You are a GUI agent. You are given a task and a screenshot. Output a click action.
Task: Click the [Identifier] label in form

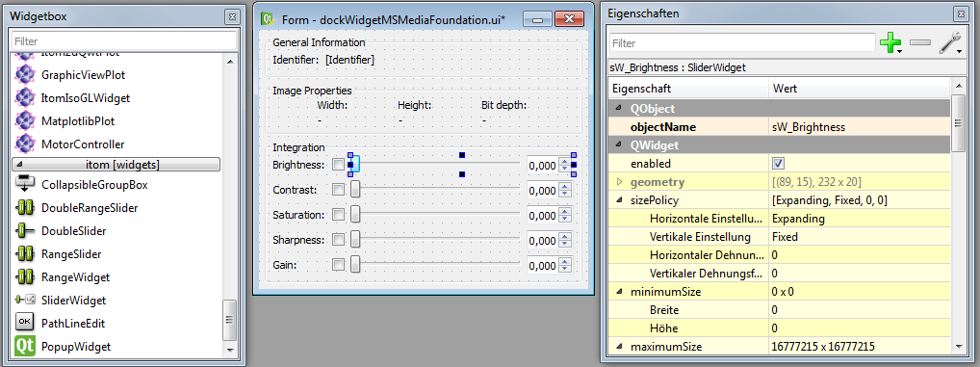[x=350, y=60]
